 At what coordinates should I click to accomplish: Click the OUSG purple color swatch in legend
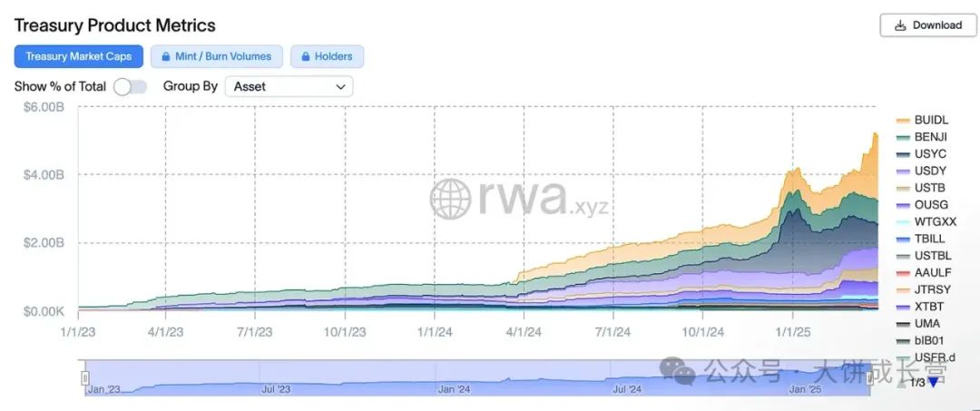[903, 205]
